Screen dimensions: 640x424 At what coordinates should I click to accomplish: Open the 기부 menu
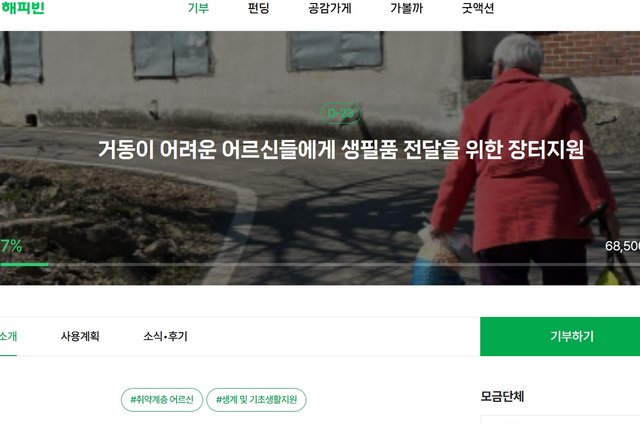pyautogui.click(x=198, y=8)
